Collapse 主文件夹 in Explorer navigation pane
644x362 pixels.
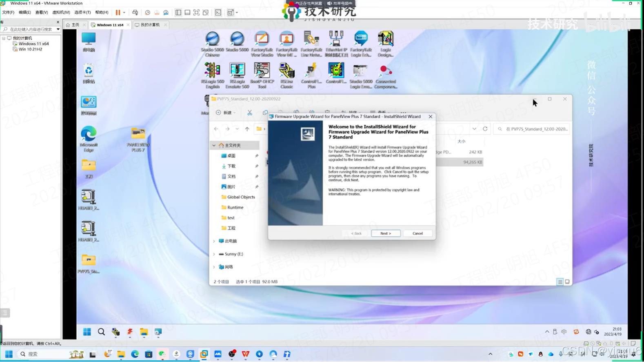tap(214, 145)
